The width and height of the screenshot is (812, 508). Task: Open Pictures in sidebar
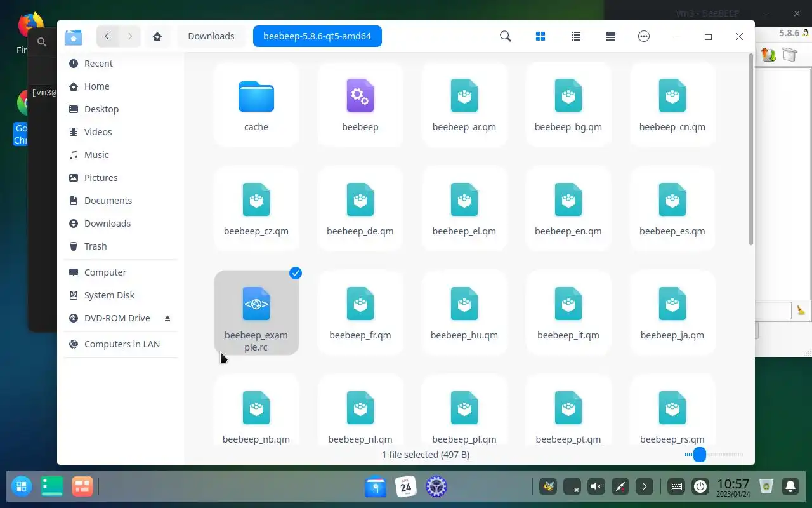[x=121, y=178]
